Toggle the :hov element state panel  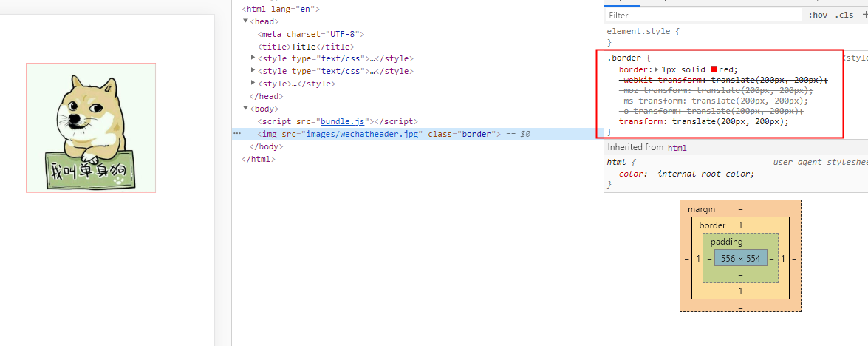(x=818, y=16)
